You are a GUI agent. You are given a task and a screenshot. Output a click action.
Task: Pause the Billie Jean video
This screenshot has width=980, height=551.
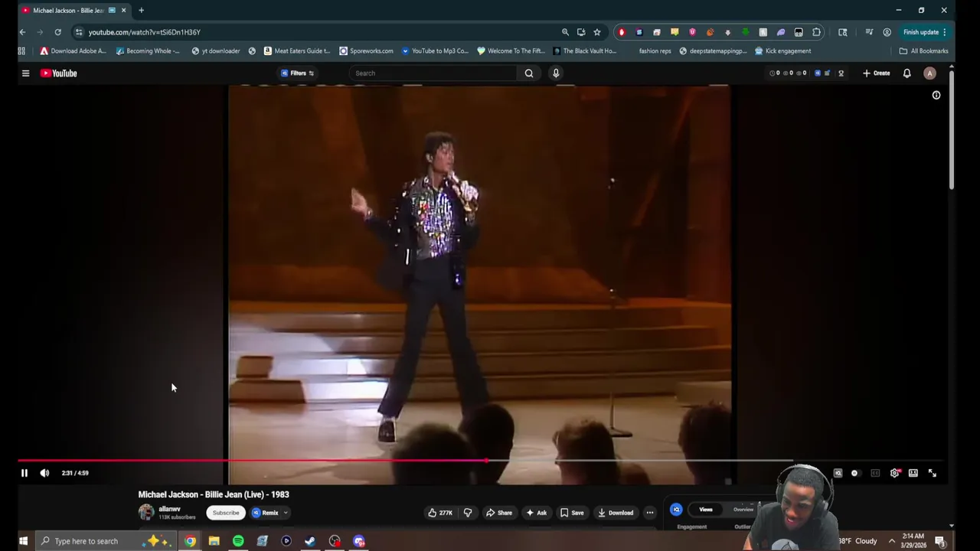(x=24, y=473)
